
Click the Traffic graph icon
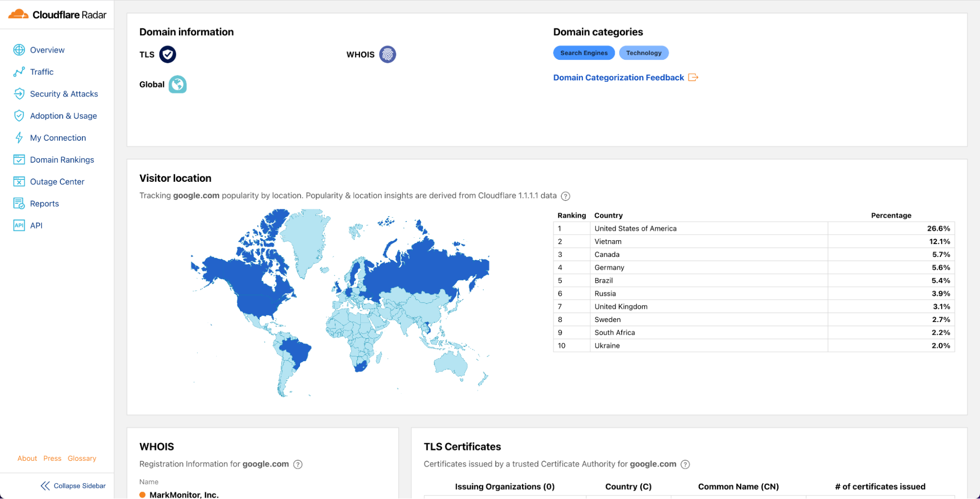19,72
